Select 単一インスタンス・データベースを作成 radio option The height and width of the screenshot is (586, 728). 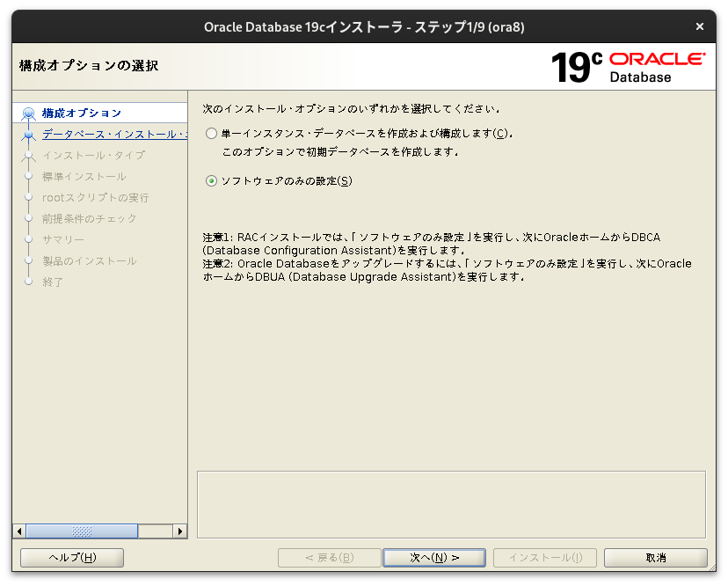tap(210, 133)
